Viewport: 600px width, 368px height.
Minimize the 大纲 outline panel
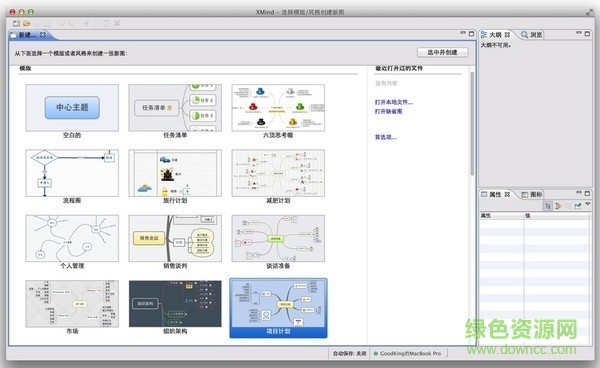click(x=579, y=33)
